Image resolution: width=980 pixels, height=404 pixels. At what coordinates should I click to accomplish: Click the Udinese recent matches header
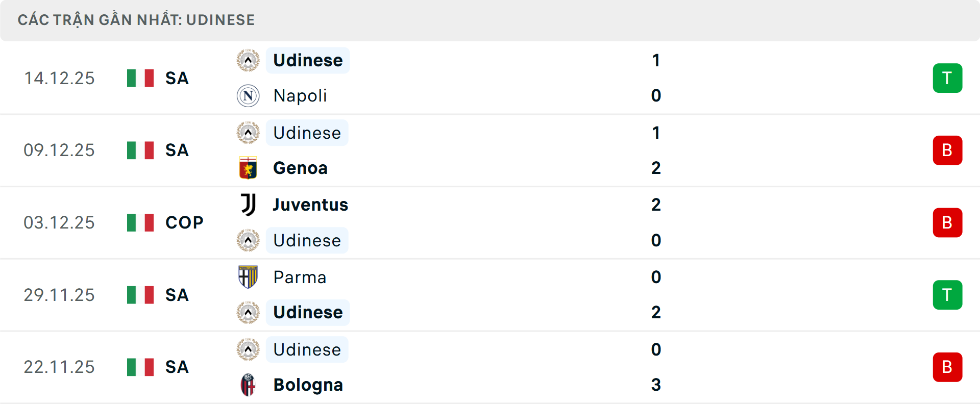pyautogui.click(x=136, y=20)
